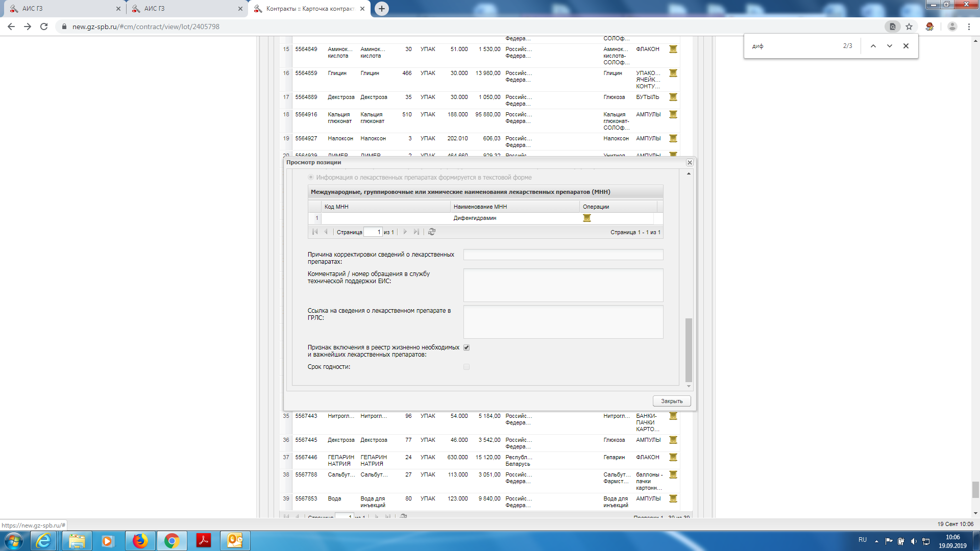Bookmark page with star icon
The height and width of the screenshot is (551, 980).
tap(909, 27)
